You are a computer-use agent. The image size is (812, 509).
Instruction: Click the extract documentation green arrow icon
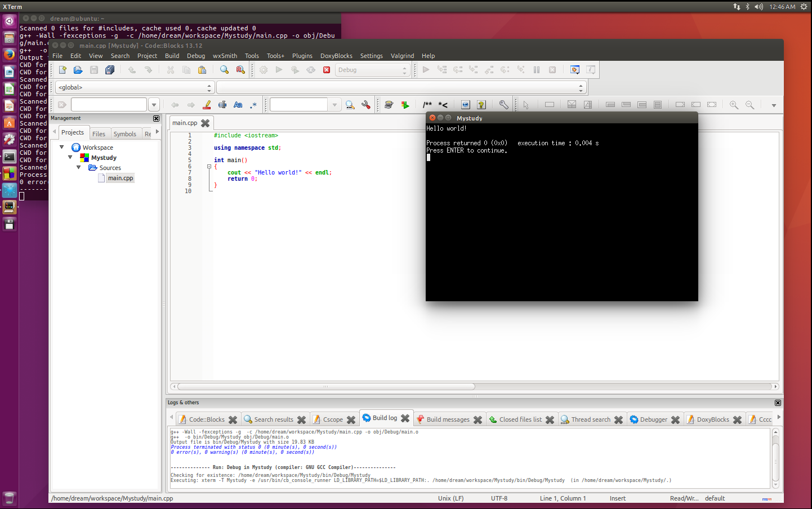click(x=405, y=105)
